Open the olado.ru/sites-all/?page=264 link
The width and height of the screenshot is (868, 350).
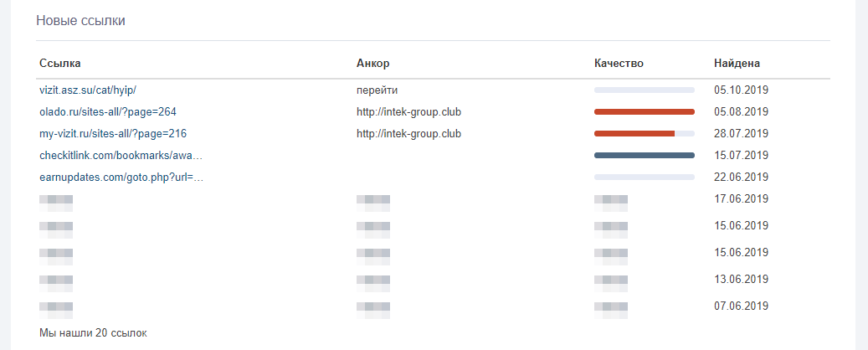(108, 112)
